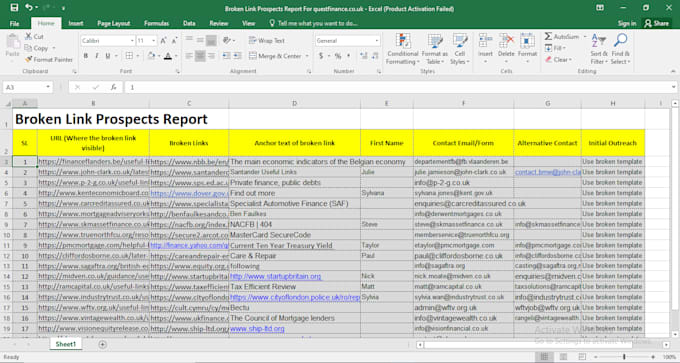
Task: Open Conditional Formatting menu
Action: pyautogui.click(x=403, y=49)
